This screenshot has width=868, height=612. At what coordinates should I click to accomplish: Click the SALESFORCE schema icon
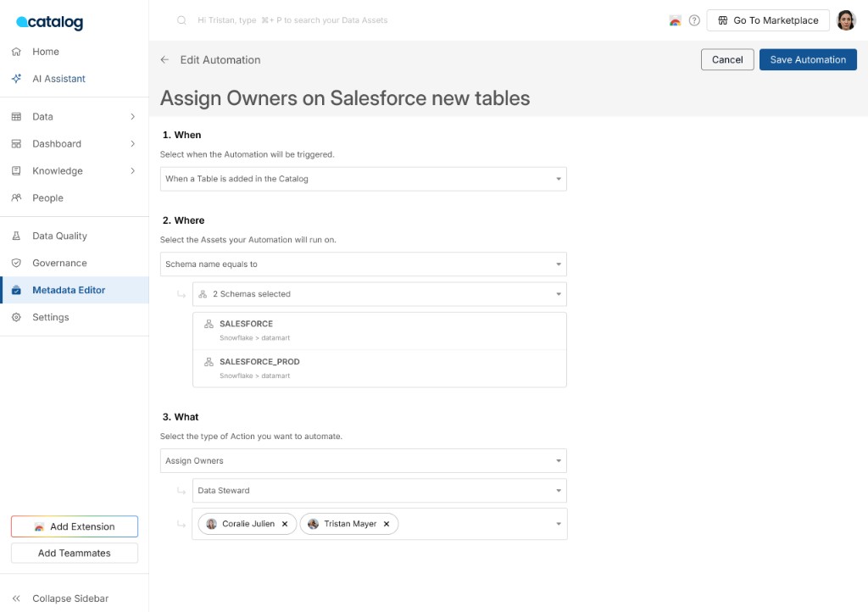point(209,324)
